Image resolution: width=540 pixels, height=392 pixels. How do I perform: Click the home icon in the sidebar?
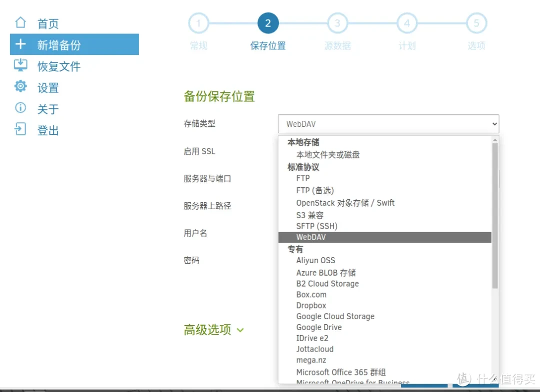click(20, 22)
